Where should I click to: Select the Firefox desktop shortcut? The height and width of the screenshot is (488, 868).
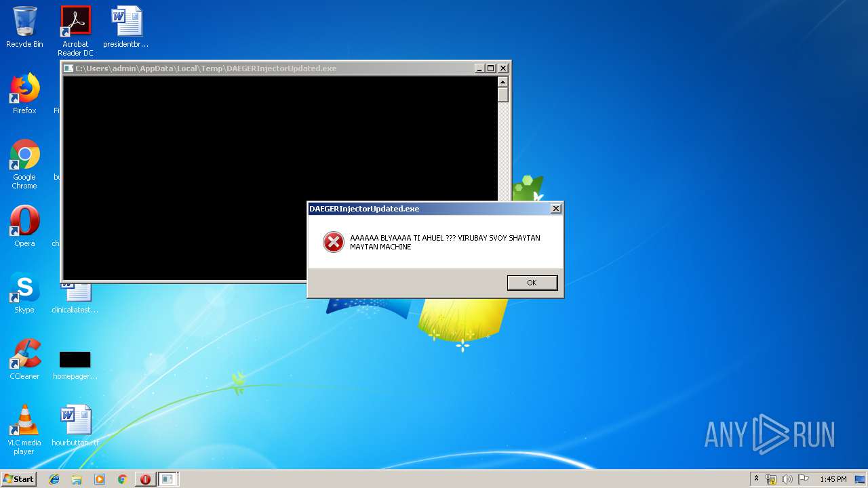[x=24, y=94]
